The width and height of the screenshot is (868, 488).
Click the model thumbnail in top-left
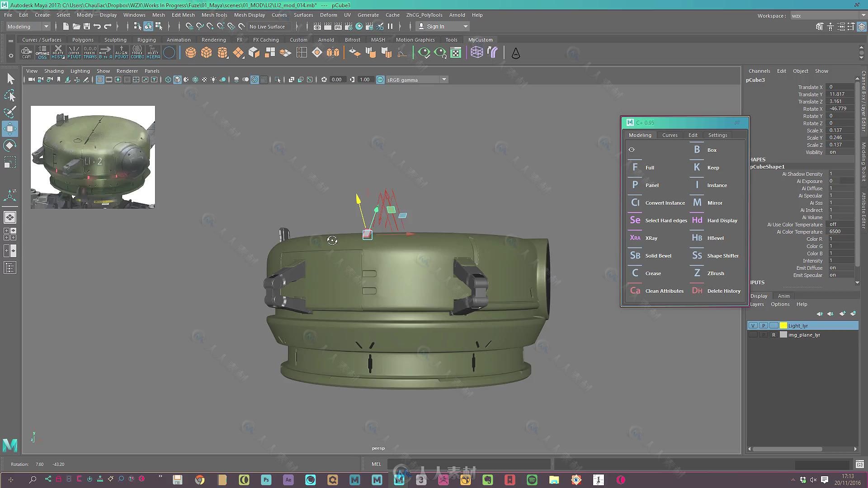pyautogui.click(x=92, y=157)
